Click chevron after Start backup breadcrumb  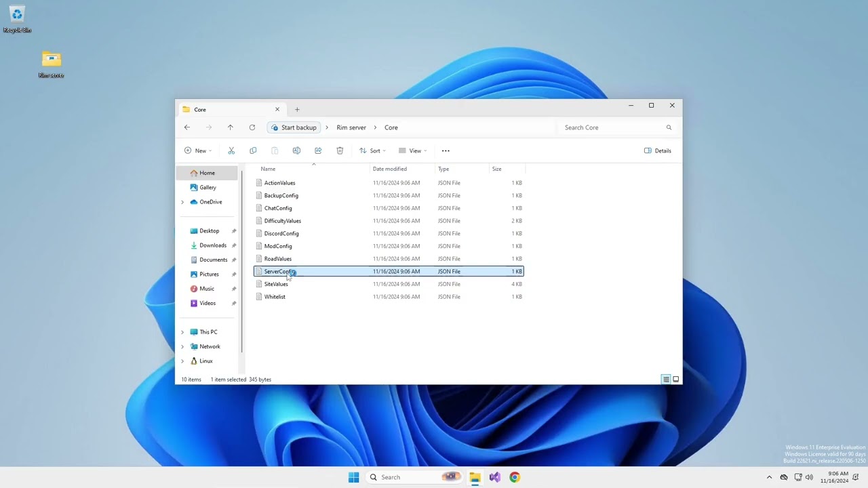click(326, 127)
